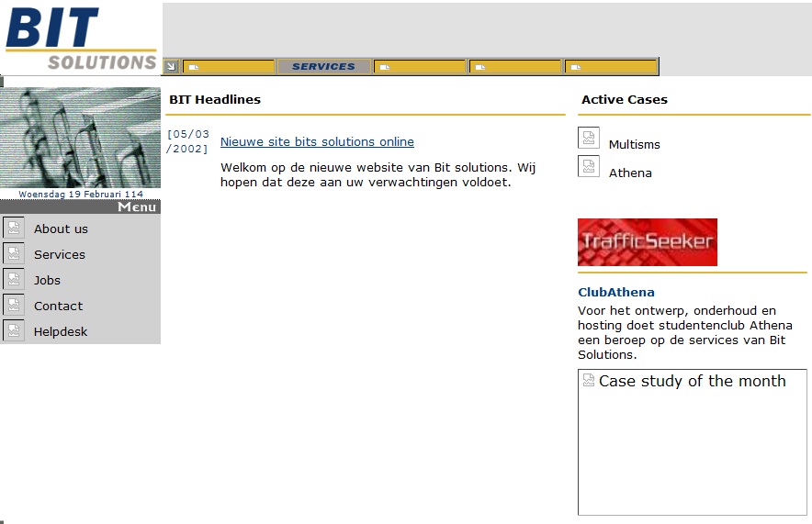The width and height of the screenshot is (812, 524).
Task: Click the date text 'Woensdag 19 Februari 114'
Action: coord(81,194)
